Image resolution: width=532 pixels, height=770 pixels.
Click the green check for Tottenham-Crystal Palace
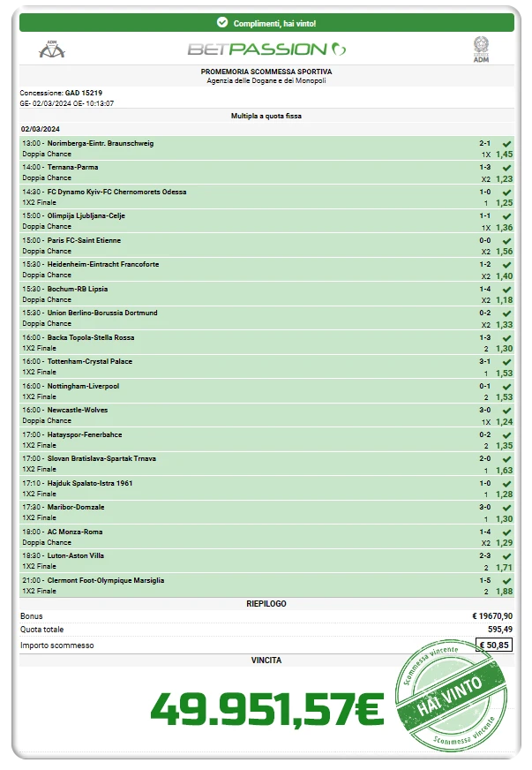click(507, 362)
